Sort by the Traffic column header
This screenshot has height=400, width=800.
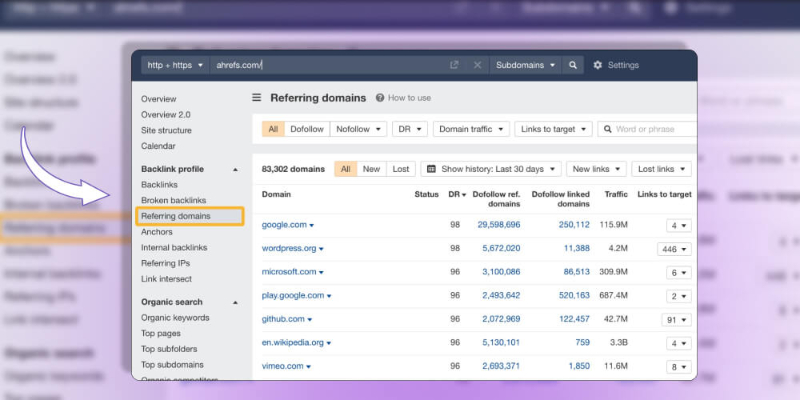(616, 194)
